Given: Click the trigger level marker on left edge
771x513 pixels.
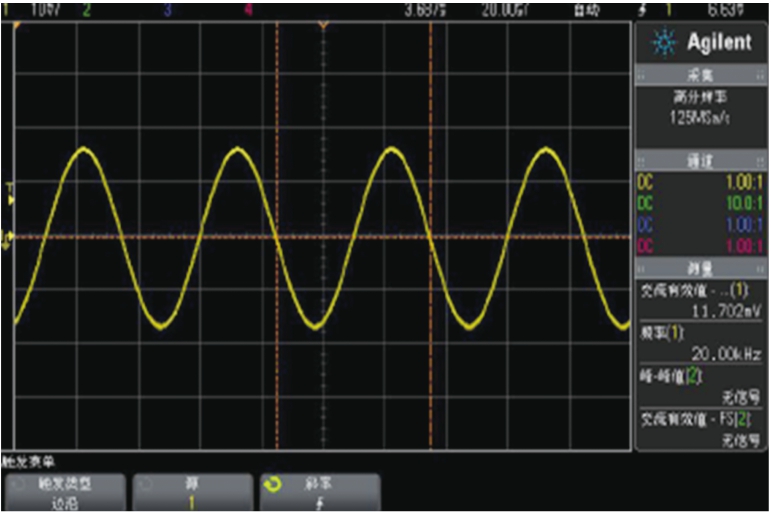Looking at the screenshot, I should (x=11, y=197).
